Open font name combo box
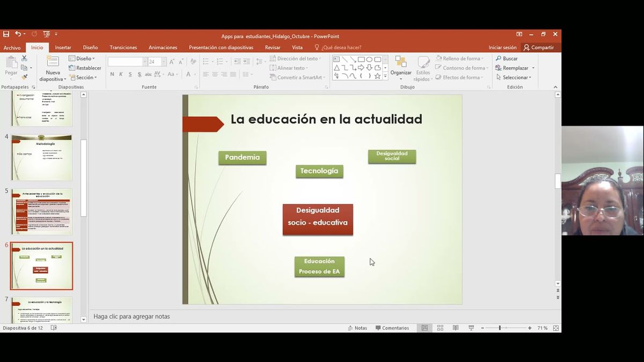This screenshot has width=644, height=362. point(125,62)
